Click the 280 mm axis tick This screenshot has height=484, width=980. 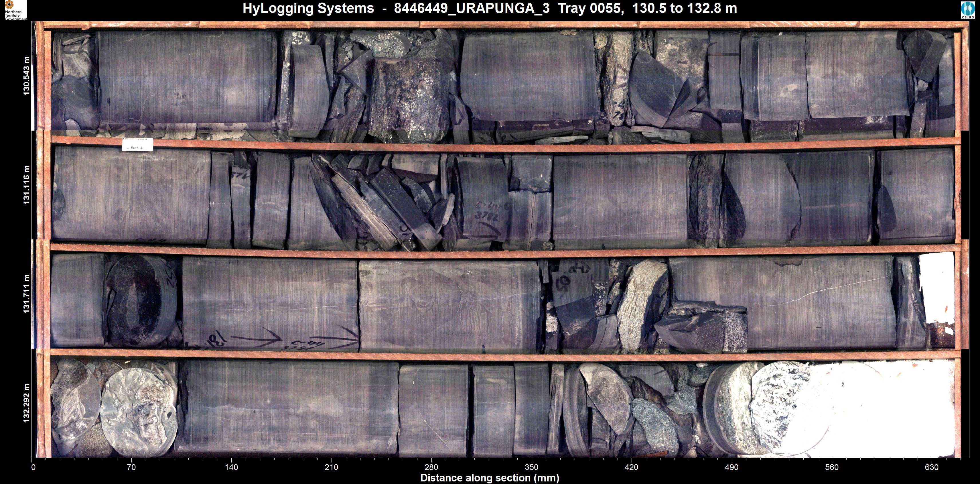coord(431,467)
